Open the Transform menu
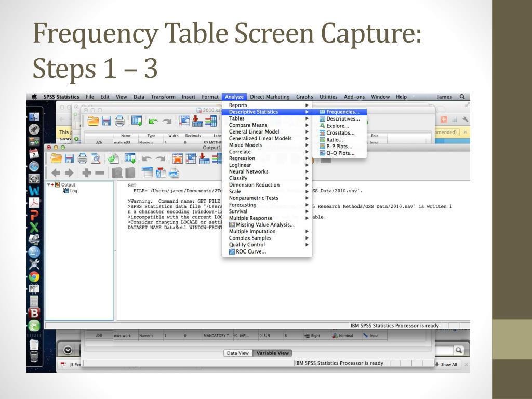Screen dimensions: 532x399 (163, 97)
